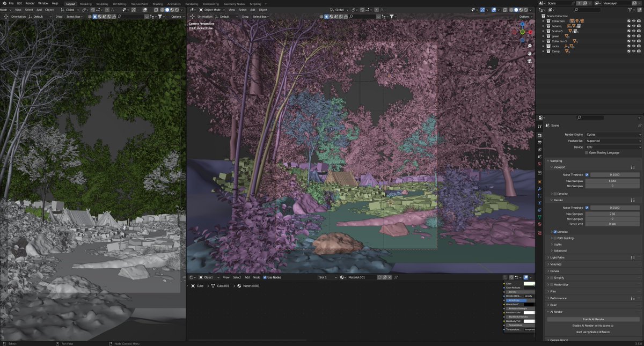644x346 pixels.
Task: Add a new workspace with plus icon
Action: click(266, 4)
